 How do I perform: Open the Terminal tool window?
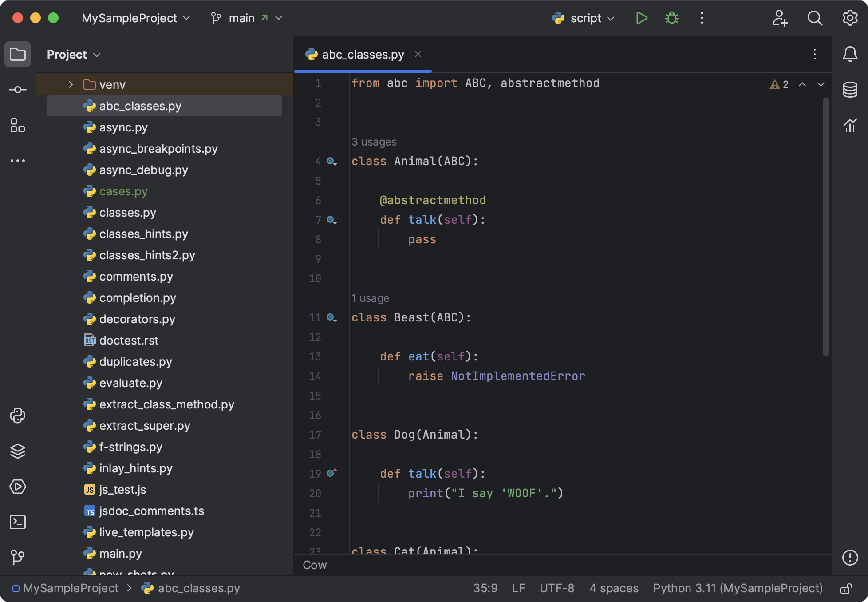click(x=18, y=523)
